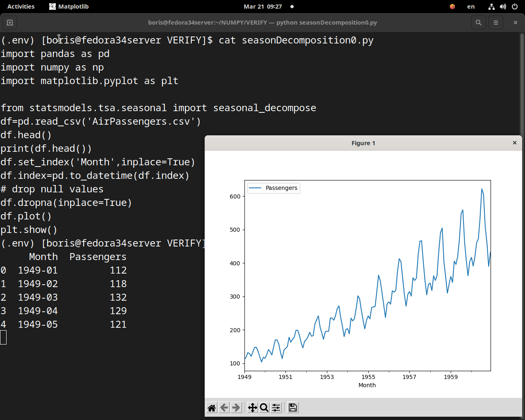
Task: Click the seasonal_decompose import line
Action: (158, 108)
